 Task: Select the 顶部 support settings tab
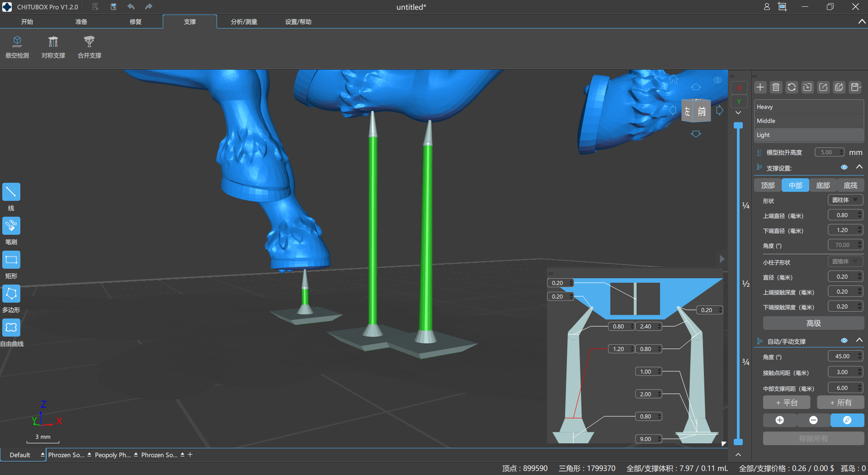point(768,185)
